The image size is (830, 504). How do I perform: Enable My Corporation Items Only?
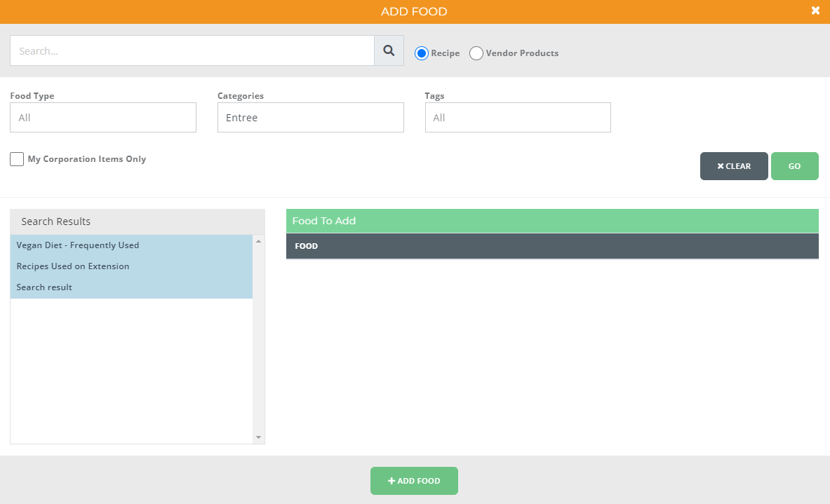click(x=17, y=158)
